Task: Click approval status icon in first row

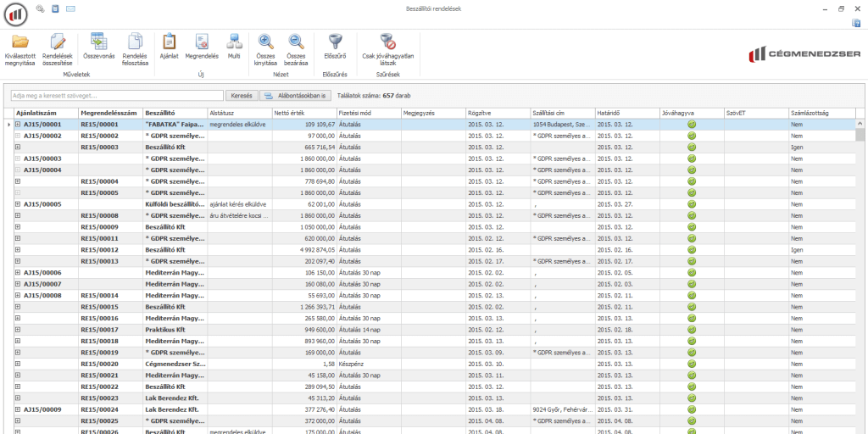Action: point(691,124)
